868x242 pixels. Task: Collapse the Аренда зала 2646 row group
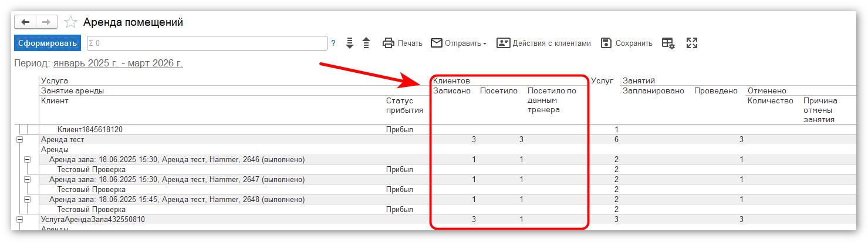[x=27, y=159]
